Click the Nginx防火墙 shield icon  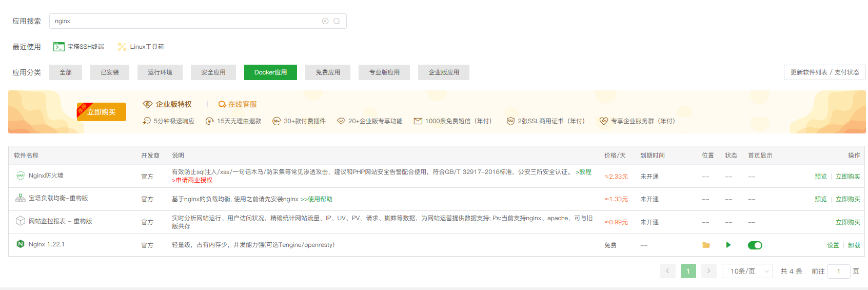click(x=21, y=176)
